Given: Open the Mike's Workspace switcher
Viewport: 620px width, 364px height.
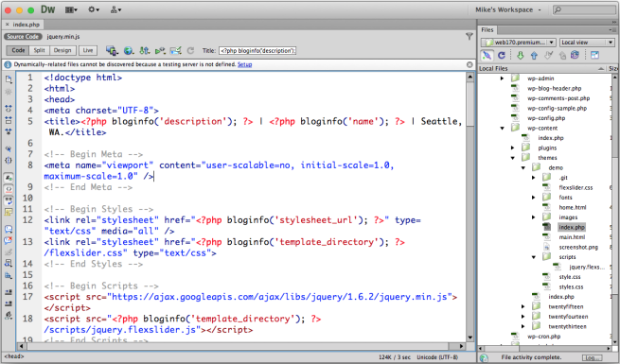Looking at the screenshot, I should pos(507,9).
